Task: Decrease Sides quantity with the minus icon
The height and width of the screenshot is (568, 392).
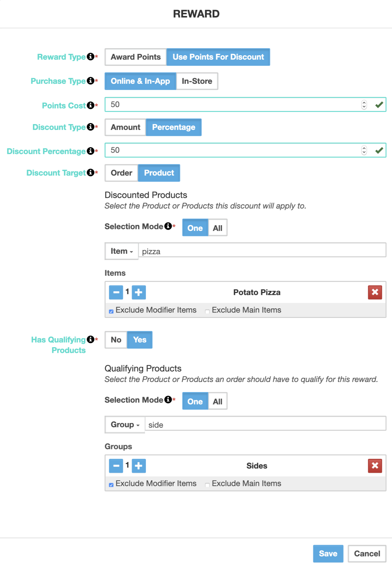Action: pos(116,466)
